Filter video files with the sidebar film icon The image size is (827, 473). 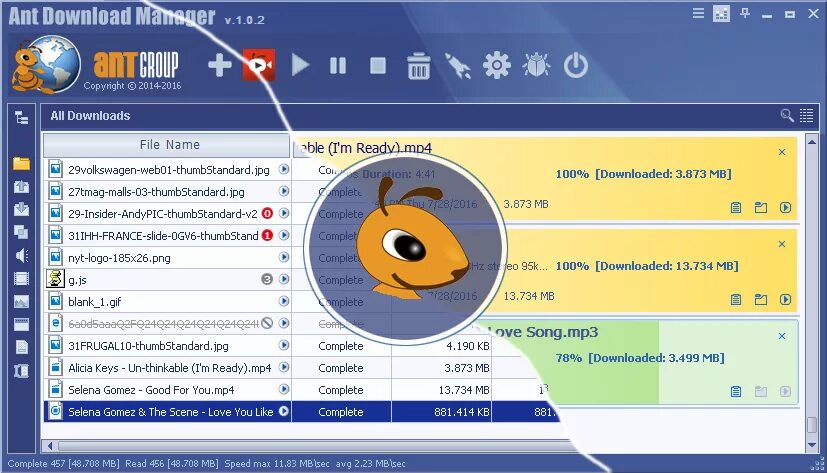tap(21, 278)
